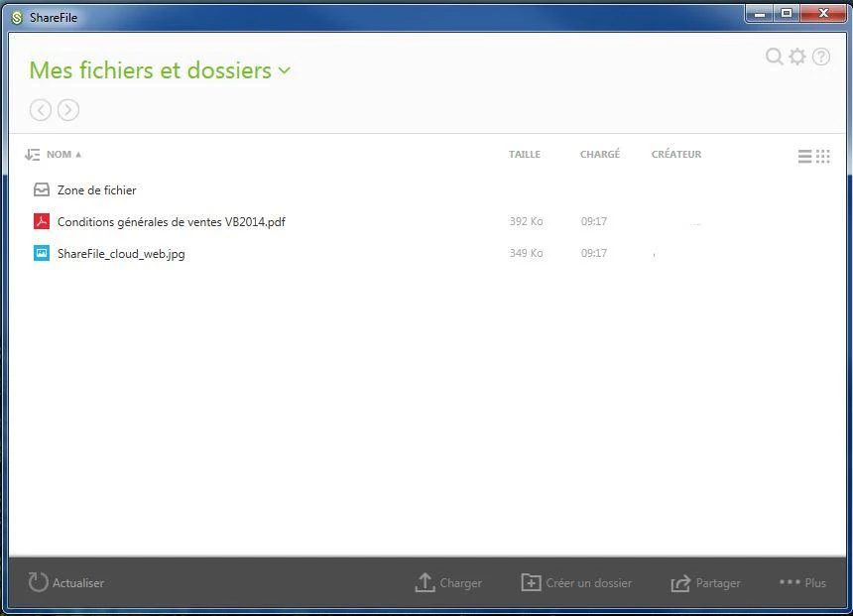Switch to list view layout
Image resolution: width=853 pixels, height=616 pixels.
[805, 156]
